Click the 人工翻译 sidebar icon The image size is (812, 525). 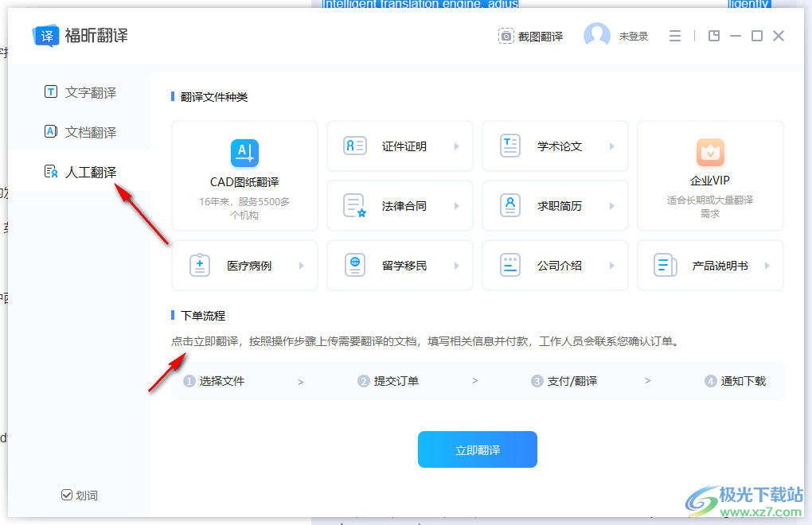point(51,171)
